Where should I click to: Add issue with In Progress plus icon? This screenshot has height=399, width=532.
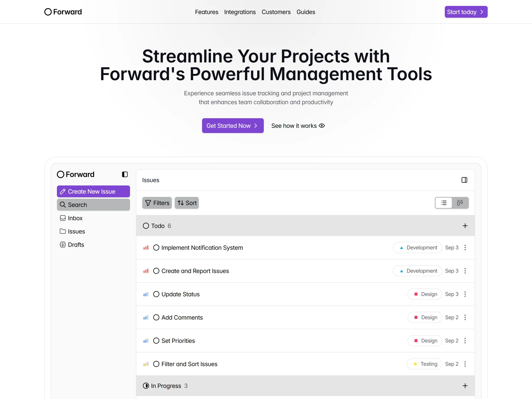(x=465, y=386)
